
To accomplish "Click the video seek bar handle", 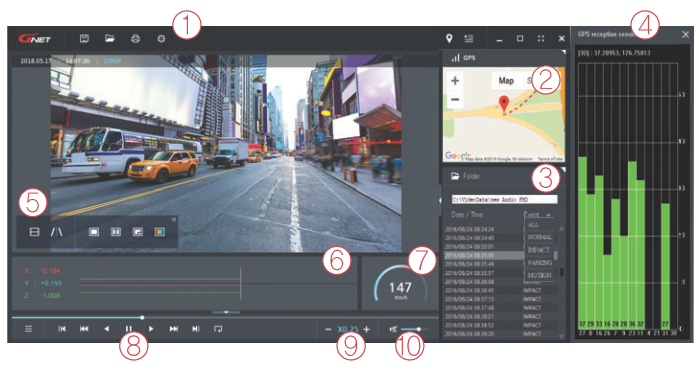I will [x=142, y=317].
